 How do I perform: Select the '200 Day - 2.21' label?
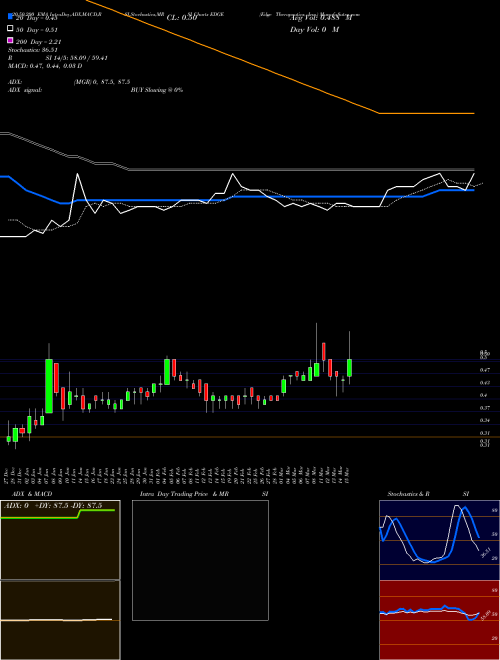tap(39, 42)
